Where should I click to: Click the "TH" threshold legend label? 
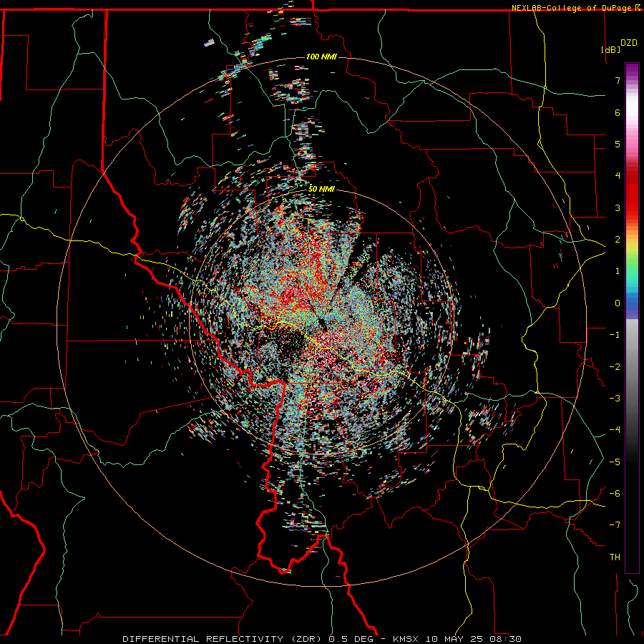pyautogui.click(x=615, y=557)
